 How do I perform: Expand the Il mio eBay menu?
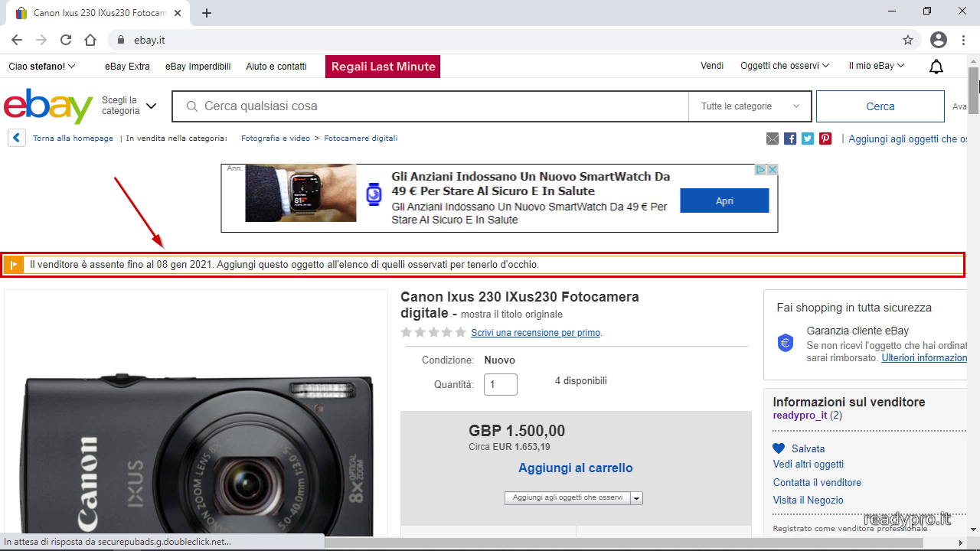pos(877,66)
